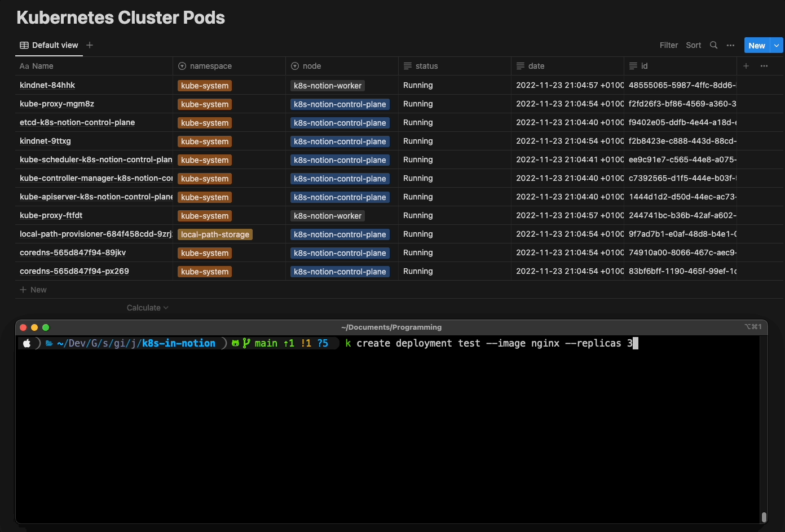This screenshot has width=785, height=532.
Task: Click the node column select icon
Action: pyautogui.click(x=295, y=66)
